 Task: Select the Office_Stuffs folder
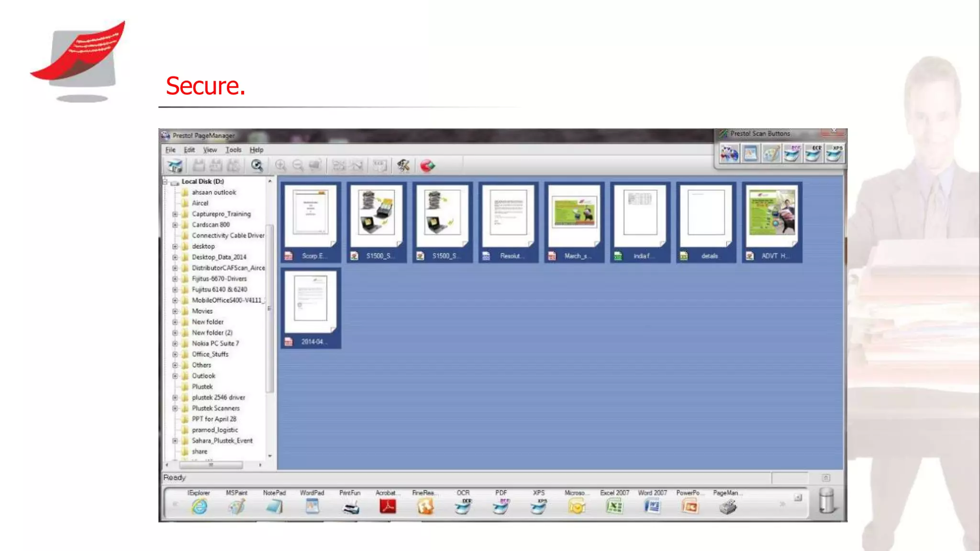(210, 354)
